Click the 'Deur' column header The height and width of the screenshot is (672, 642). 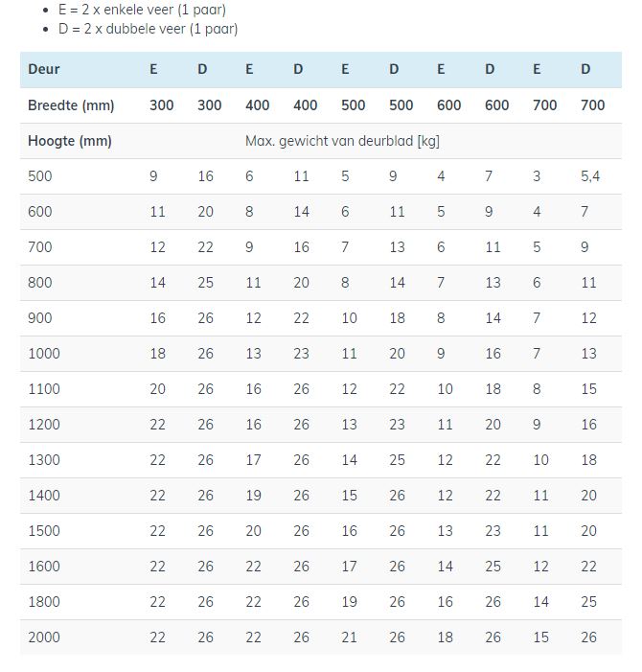pos(44,69)
